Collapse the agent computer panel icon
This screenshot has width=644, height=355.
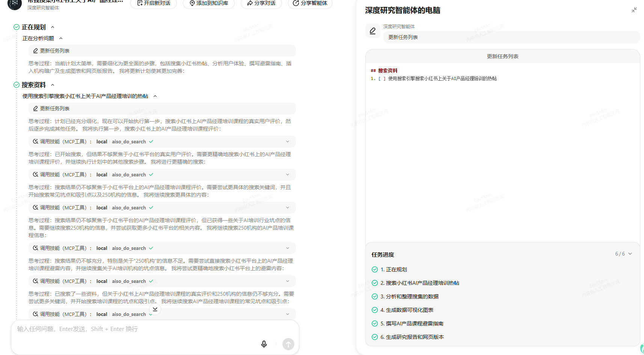634,10
